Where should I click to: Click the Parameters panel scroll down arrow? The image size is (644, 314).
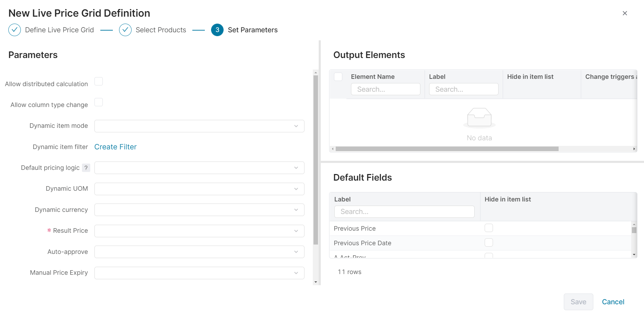tap(316, 282)
